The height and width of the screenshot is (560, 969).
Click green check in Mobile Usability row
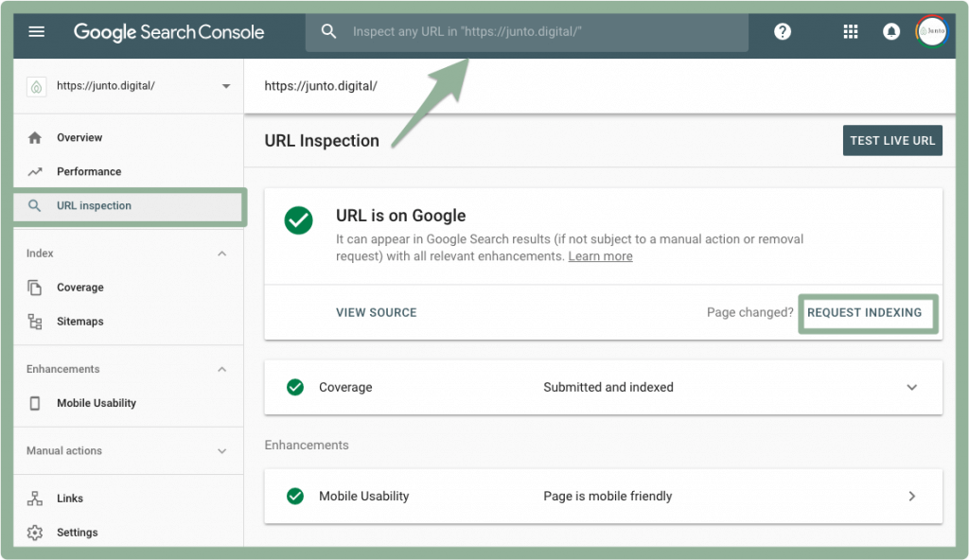[x=295, y=497]
